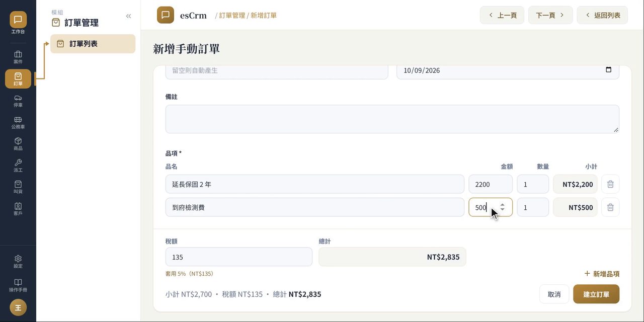The width and height of the screenshot is (644, 322).
Task: Click 建立訂單 button
Action: (596, 294)
